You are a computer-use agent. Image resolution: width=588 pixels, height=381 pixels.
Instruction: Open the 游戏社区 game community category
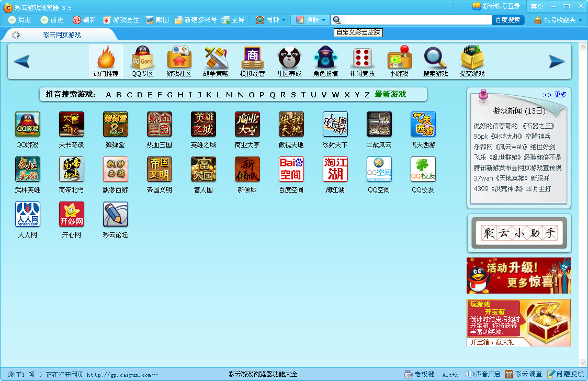tap(179, 62)
